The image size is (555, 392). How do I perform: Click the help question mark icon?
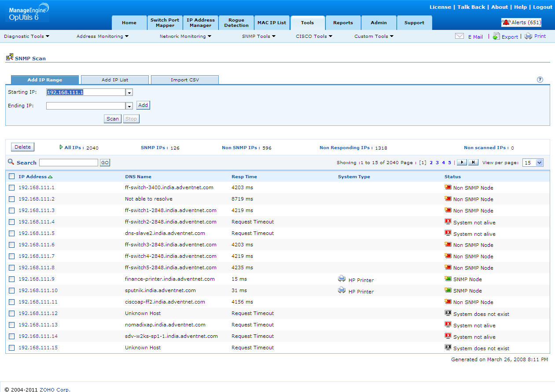[540, 80]
